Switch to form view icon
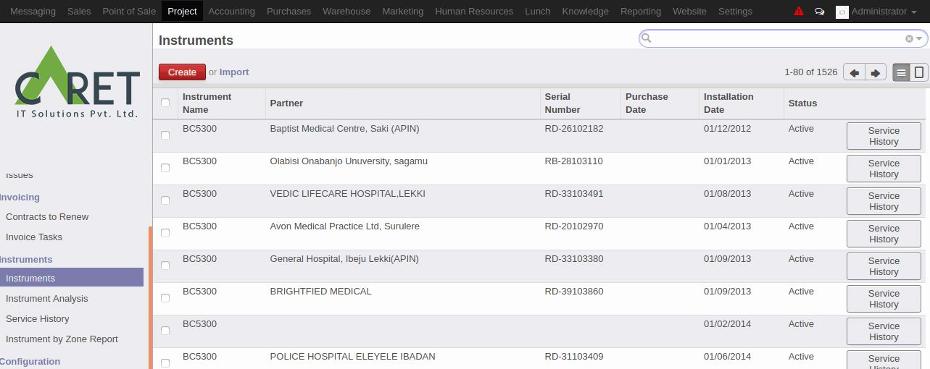Screen dimensions: 930x369 pyautogui.click(x=919, y=72)
